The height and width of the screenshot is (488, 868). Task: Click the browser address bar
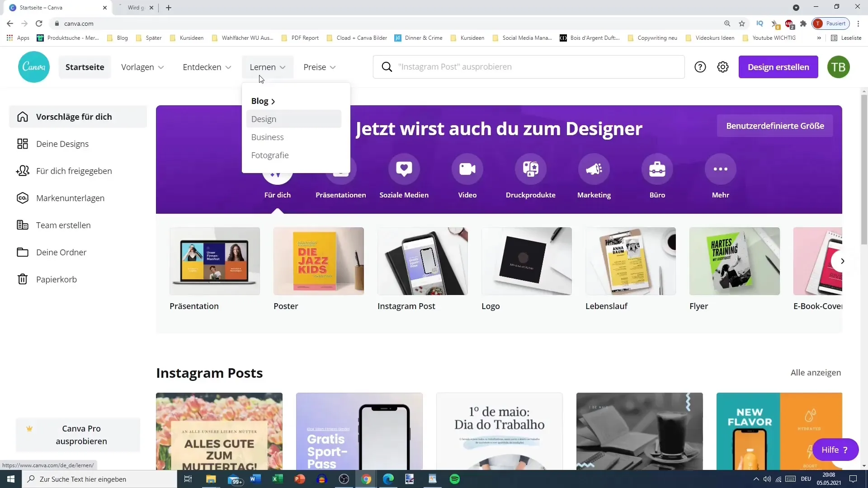389,23
